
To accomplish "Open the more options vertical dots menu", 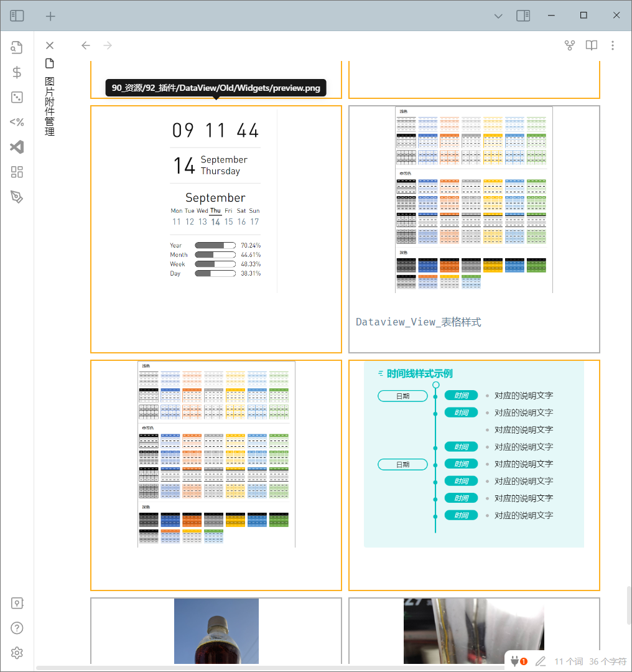I will (613, 45).
